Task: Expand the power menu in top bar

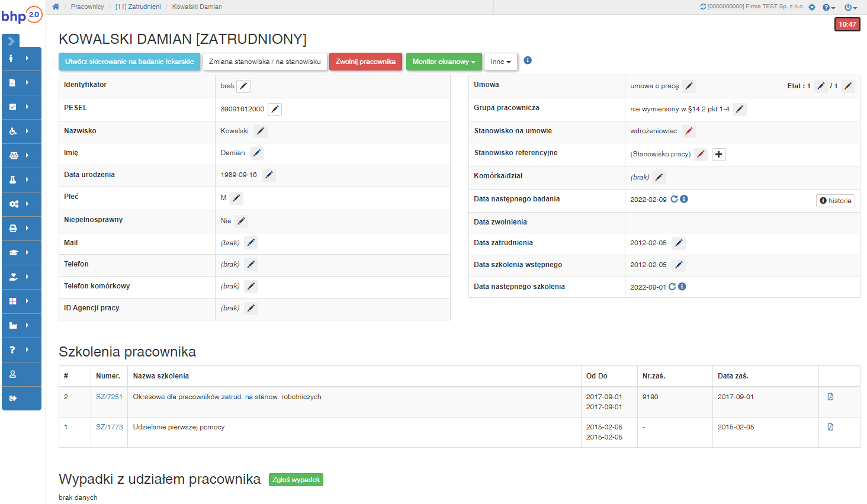Action: pos(850,7)
